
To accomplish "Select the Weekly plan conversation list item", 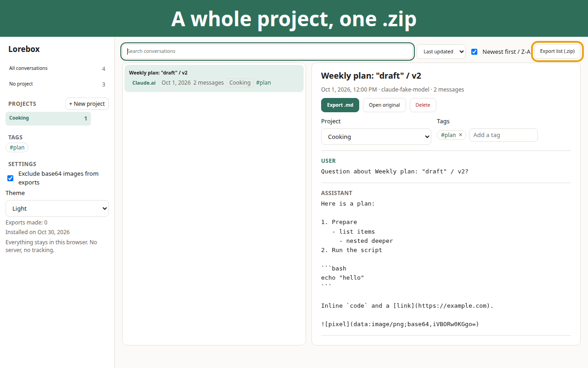I will 214,78.
